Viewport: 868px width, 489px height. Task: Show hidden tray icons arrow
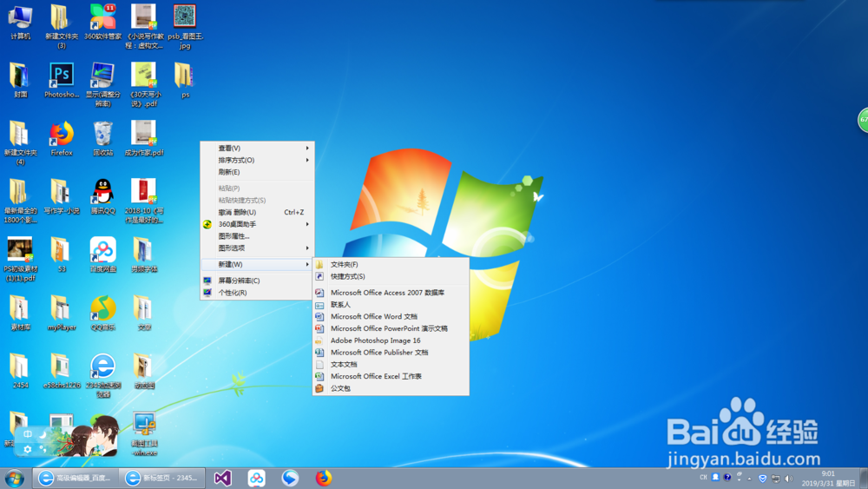point(750,479)
